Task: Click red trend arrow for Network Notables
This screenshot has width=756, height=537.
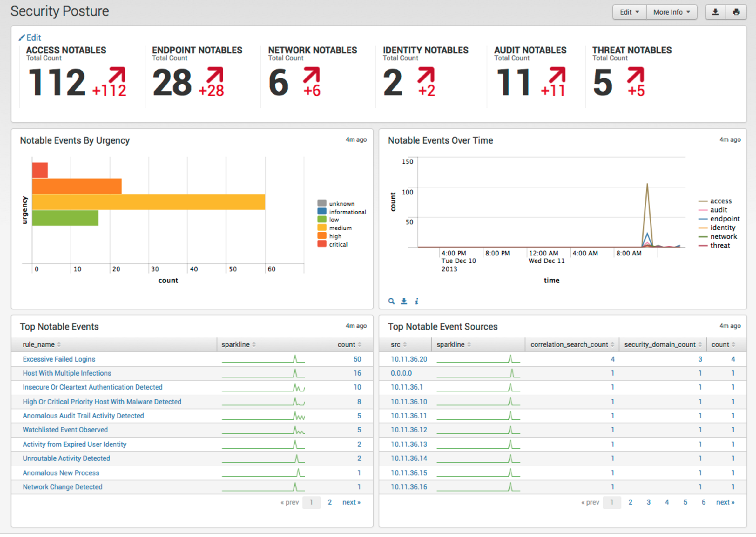Action: pos(312,75)
